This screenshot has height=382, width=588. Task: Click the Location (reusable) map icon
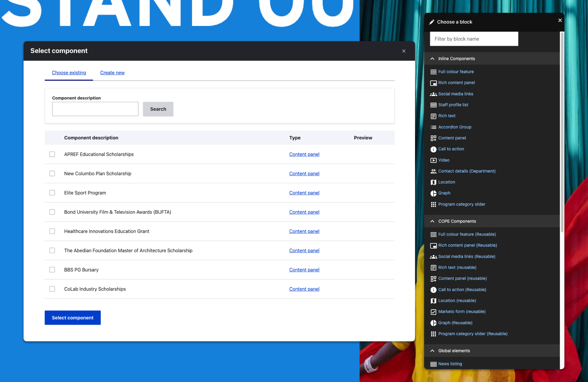(x=433, y=301)
